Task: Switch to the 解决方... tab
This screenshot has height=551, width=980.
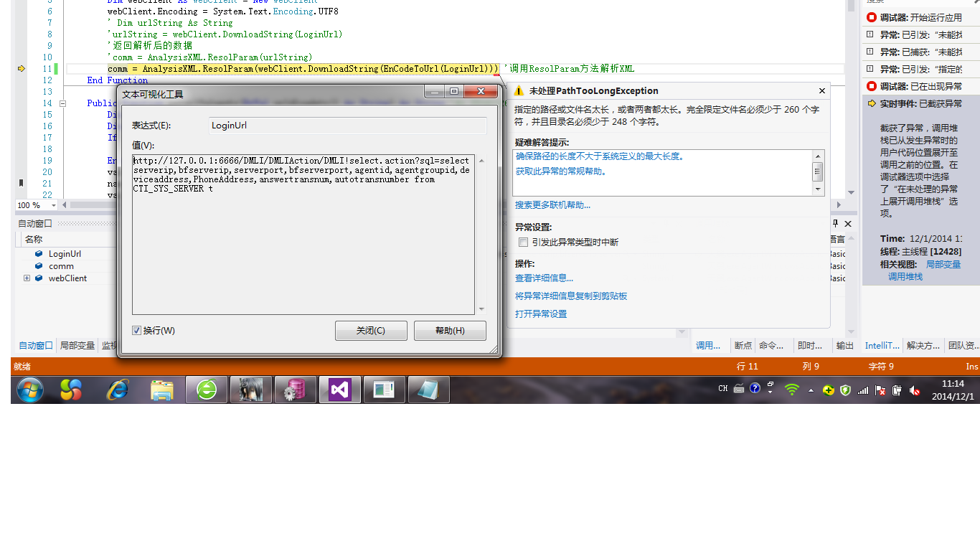Action: (923, 345)
